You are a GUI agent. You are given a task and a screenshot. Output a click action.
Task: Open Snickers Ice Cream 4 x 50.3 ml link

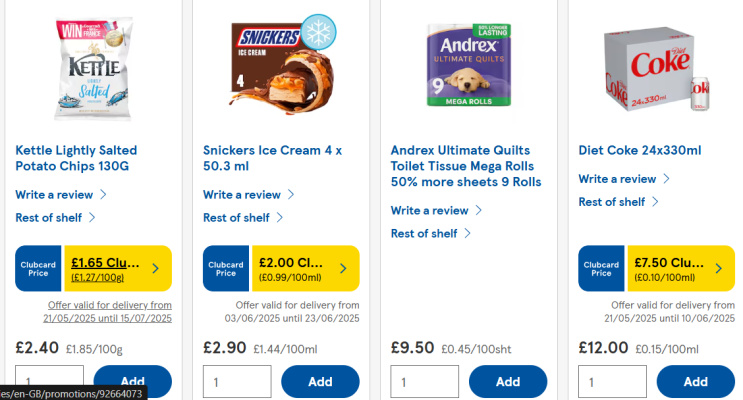point(272,158)
